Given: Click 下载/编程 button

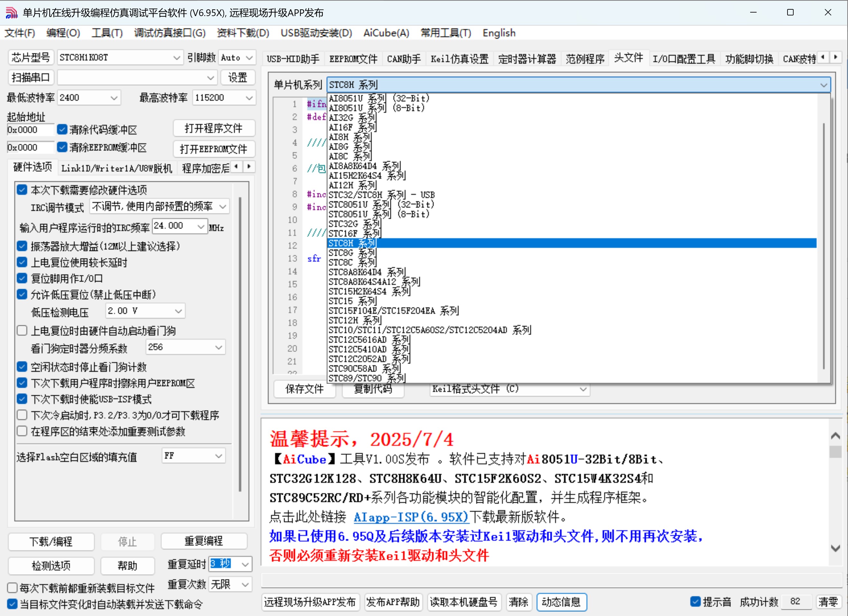Looking at the screenshot, I should pos(51,541).
